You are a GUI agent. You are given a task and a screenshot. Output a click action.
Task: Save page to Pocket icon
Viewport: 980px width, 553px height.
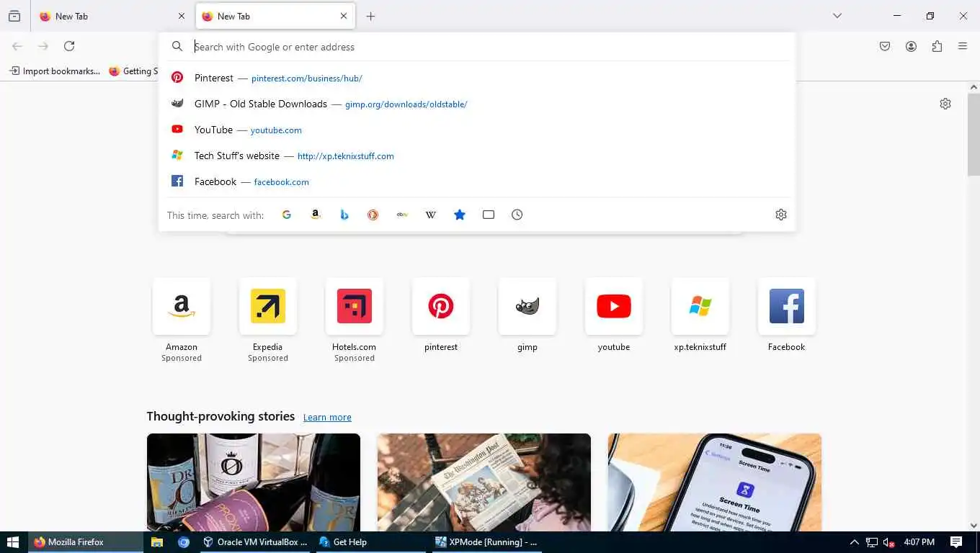[x=885, y=46]
